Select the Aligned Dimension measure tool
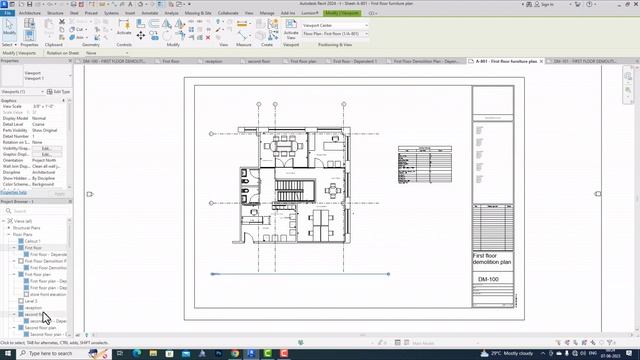This screenshot has height=360, width=640. click(242, 24)
